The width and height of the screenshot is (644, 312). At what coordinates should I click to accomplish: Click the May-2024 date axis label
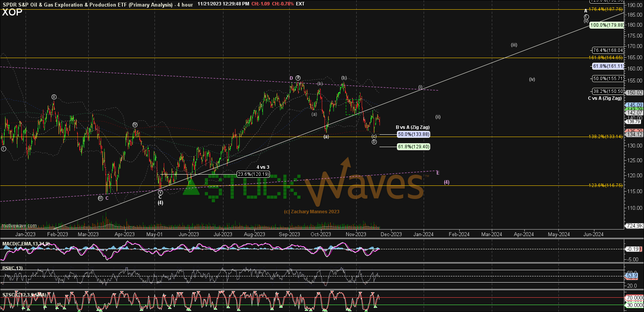tap(558, 234)
